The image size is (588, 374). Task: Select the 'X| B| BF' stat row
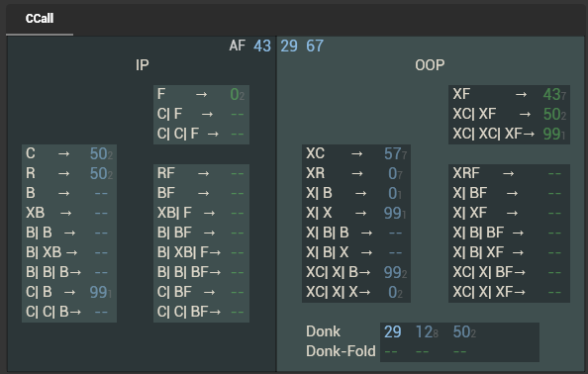(509, 233)
